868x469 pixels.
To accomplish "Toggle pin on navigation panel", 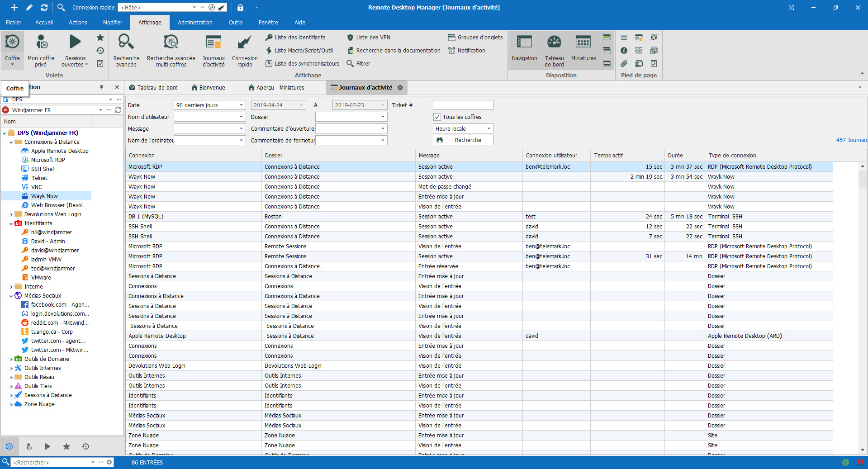I will [101, 87].
